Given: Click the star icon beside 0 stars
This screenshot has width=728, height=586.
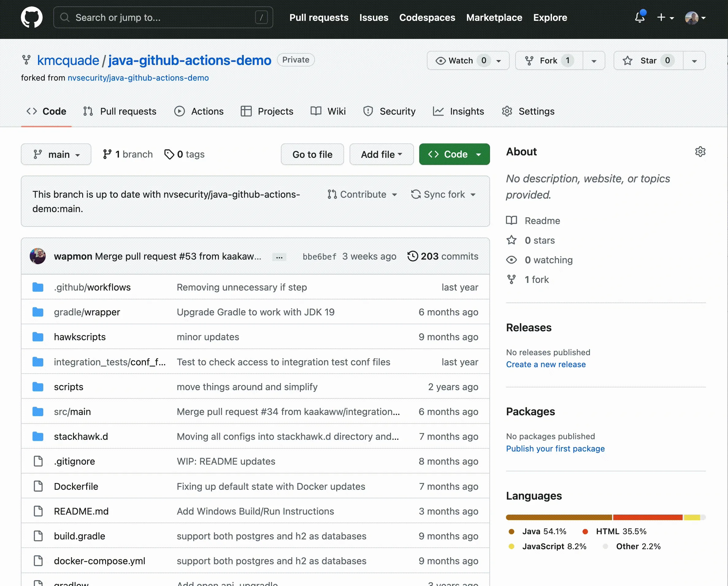Looking at the screenshot, I should tap(512, 240).
